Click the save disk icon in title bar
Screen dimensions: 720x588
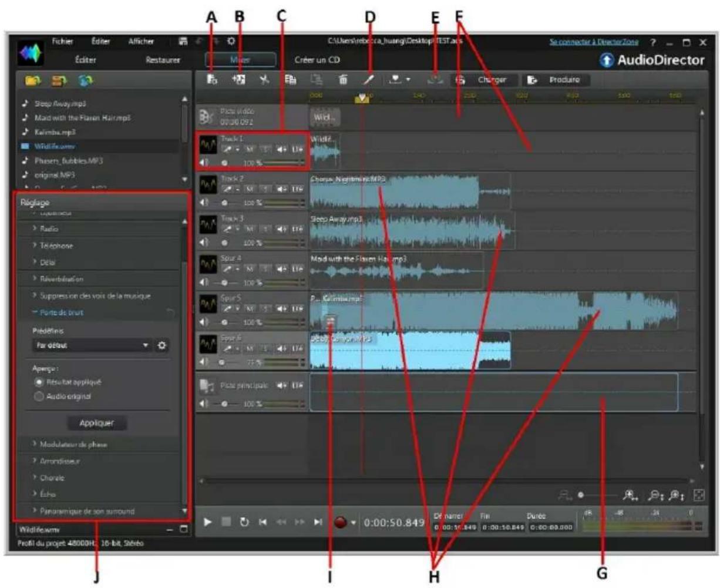tap(183, 41)
